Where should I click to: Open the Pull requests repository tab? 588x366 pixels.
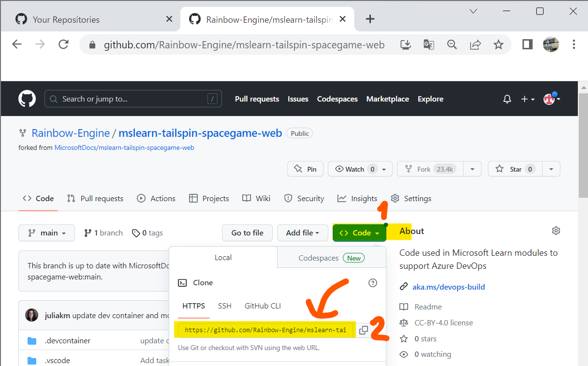point(95,198)
